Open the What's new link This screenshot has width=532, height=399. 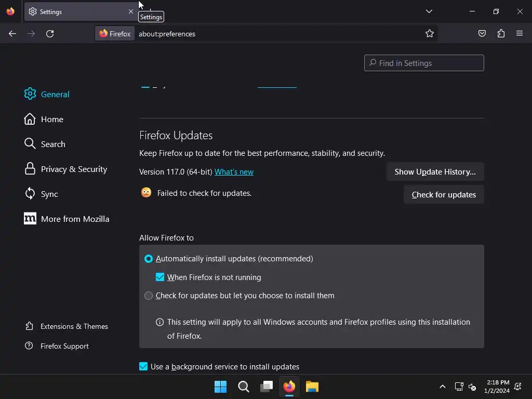[x=234, y=172]
